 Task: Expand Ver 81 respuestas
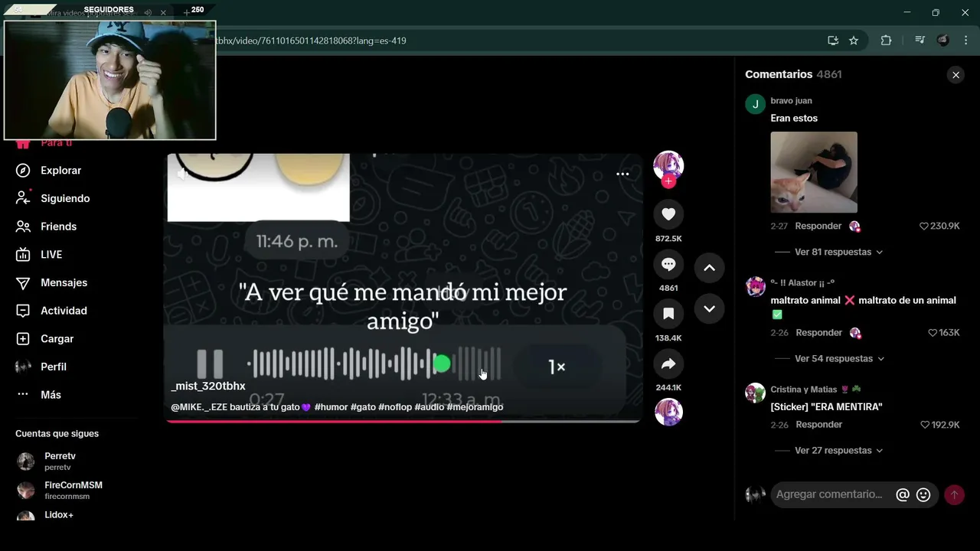tap(838, 252)
